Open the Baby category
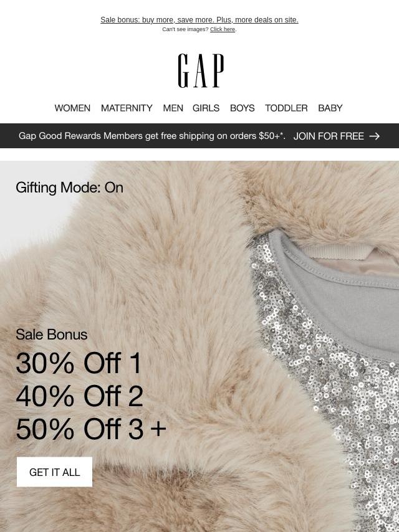Image resolution: width=399 pixels, height=532 pixels. [330, 108]
